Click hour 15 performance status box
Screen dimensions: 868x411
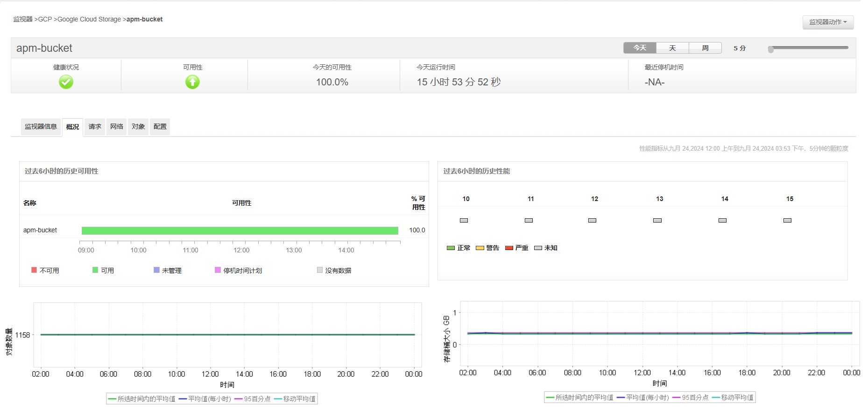787,220
